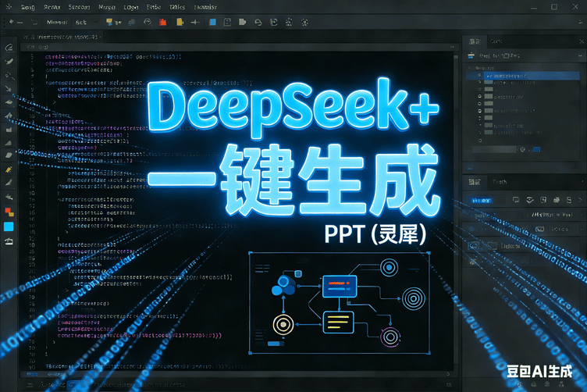Click the speech bubble icon in lower right panel

pyautogui.click(x=516, y=200)
